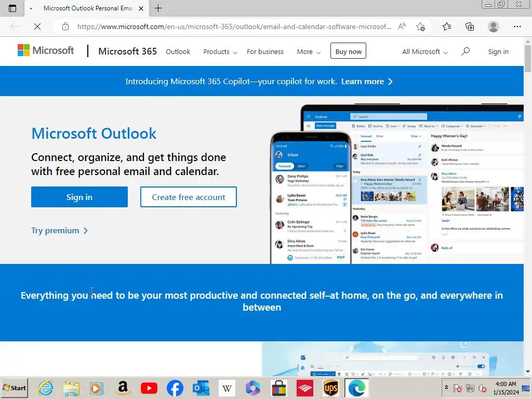Open the tab actions menu icon
Viewport: 532px width, 399px height.
12,8
